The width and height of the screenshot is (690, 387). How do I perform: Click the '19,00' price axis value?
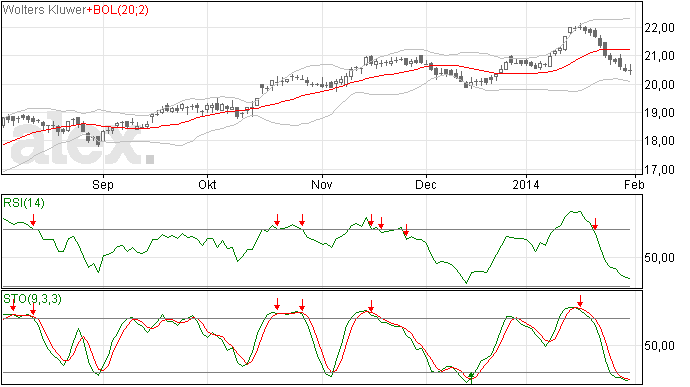pyautogui.click(x=659, y=113)
